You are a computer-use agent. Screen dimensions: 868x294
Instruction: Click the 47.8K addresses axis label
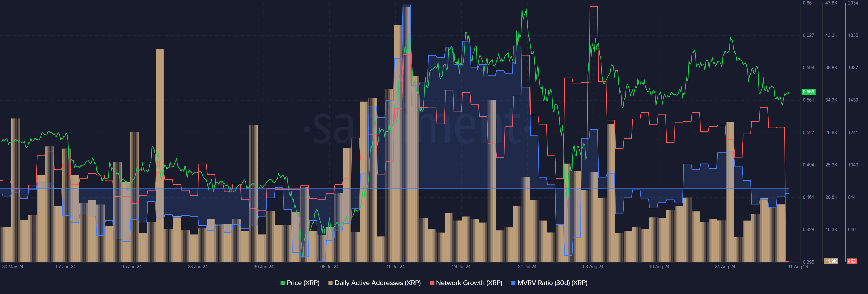(831, 3)
